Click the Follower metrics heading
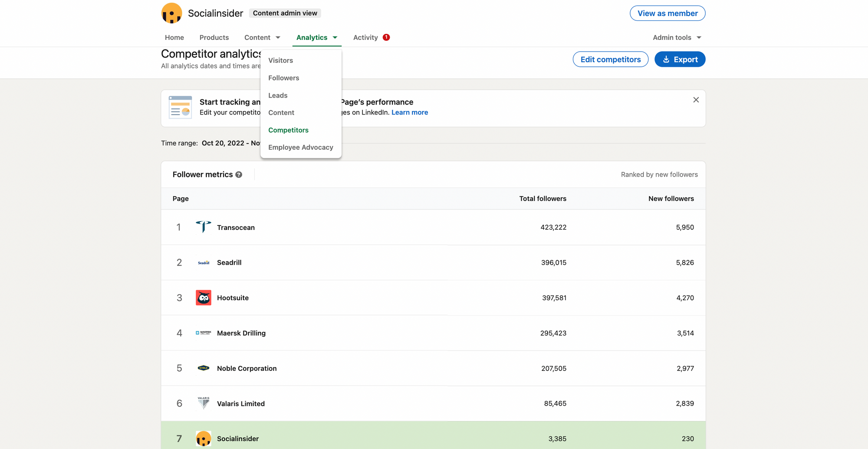The height and width of the screenshot is (449, 868). click(203, 174)
